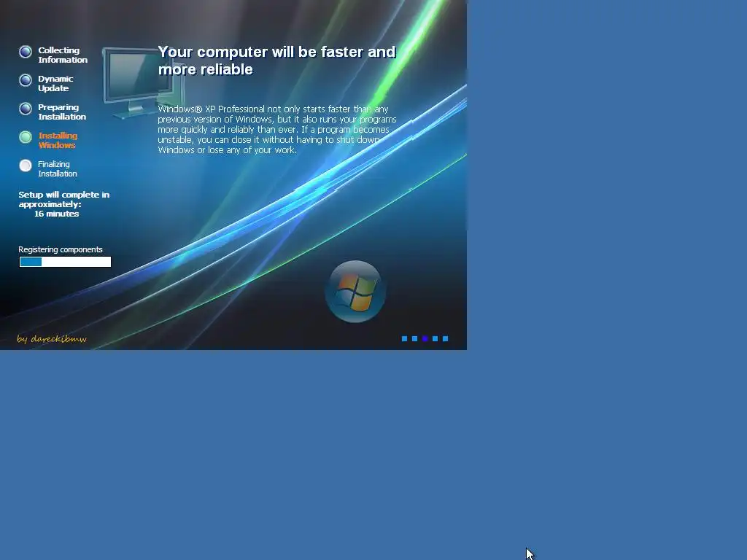Click the green Installing Windows step bullet
The height and width of the screenshot is (560, 747).
[26, 137]
